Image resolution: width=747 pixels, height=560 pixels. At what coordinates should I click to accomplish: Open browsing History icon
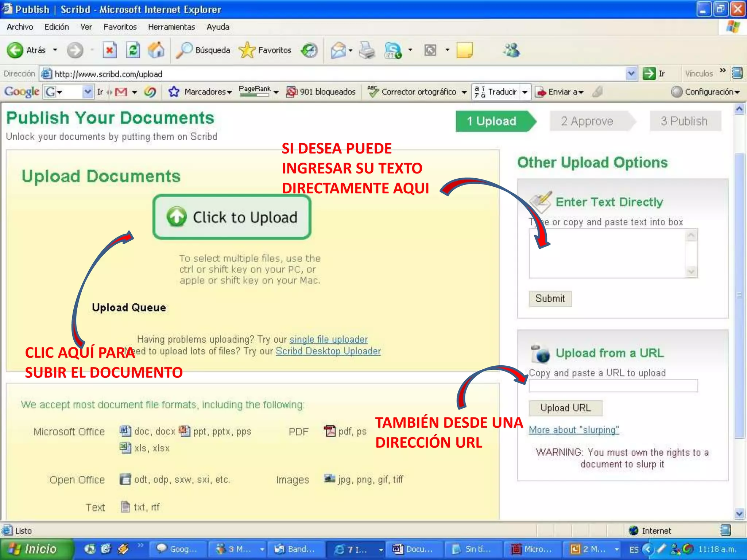click(309, 50)
